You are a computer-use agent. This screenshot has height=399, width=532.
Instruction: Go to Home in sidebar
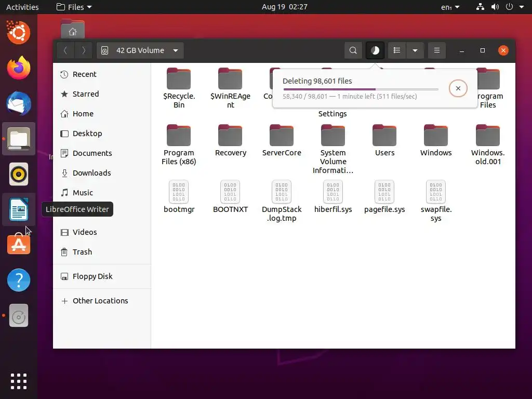point(102,114)
